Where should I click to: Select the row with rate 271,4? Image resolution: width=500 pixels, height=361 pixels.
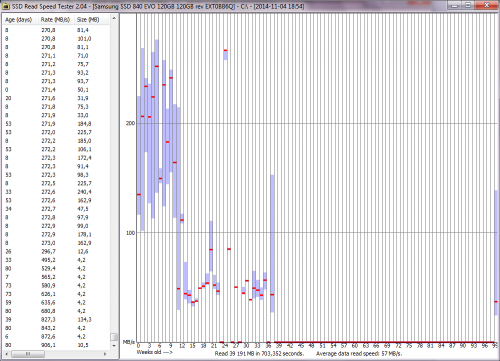pyautogui.click(x=56, y=90)
